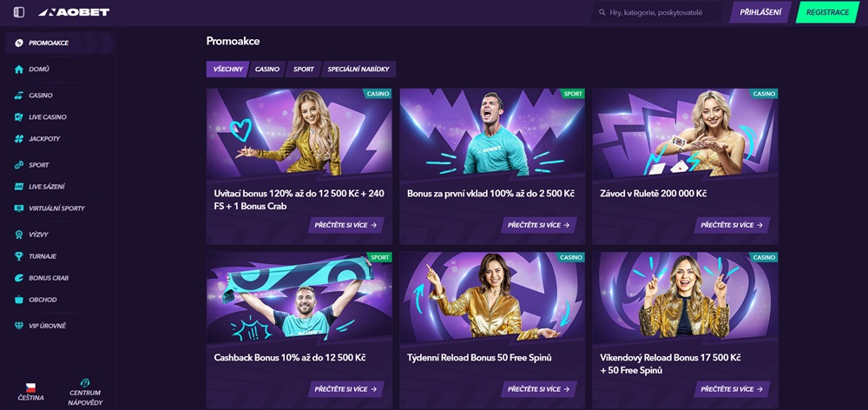The image size is (868, 410).
Task: Collapse the sidebar with the panel icon
Action: (x=19, y=12)
